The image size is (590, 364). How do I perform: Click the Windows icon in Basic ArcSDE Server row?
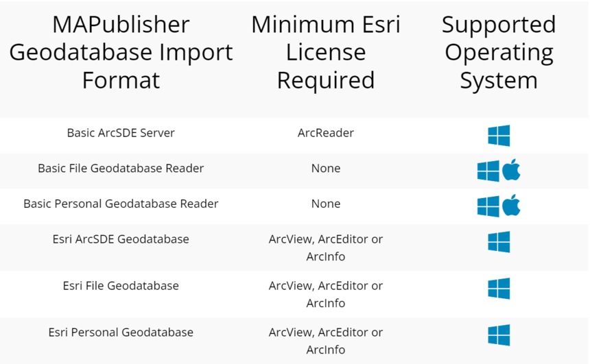pos(499,135)
